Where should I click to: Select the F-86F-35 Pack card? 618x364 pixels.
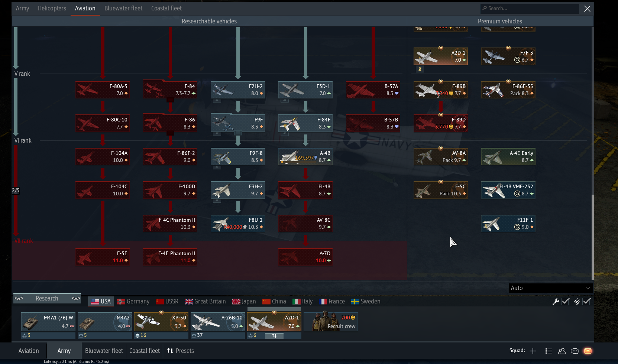pyautogui.click(x=508, y=90)
